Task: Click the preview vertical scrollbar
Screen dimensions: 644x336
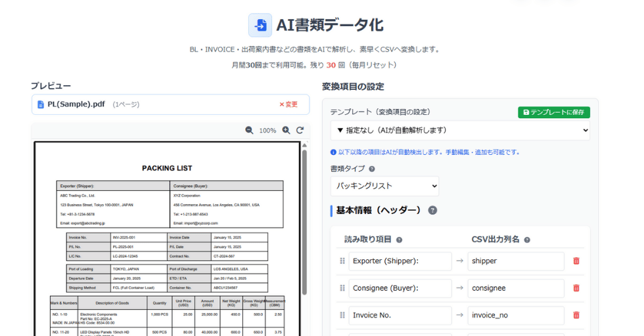Action: tap(304, 222)
